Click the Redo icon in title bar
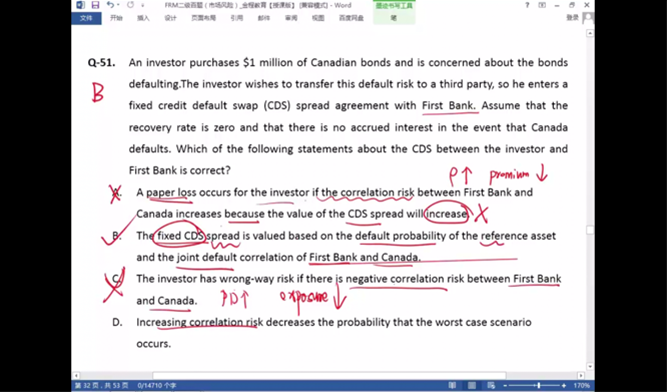Image resolution: width=667 pixels, height=392 pixels. (130, 5)
